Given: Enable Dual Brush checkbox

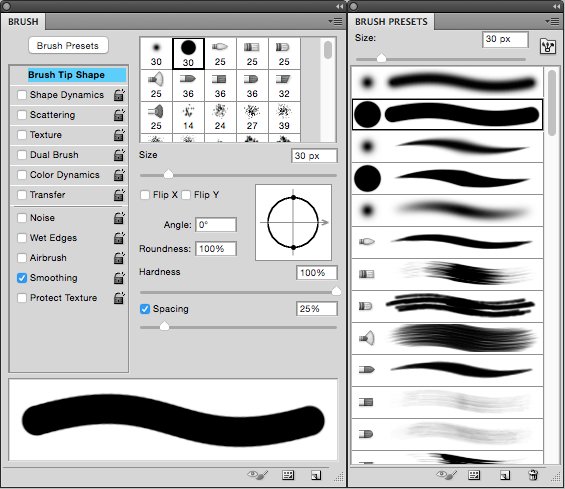Looking at the screenshot, I should pyautogui.click(x=22, y=155).
